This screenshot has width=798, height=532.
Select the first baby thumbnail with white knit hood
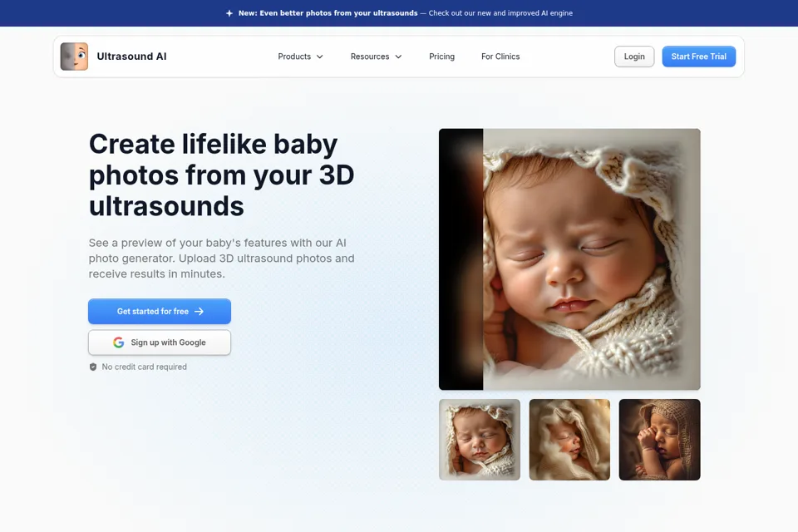click(x=480, y=440)
